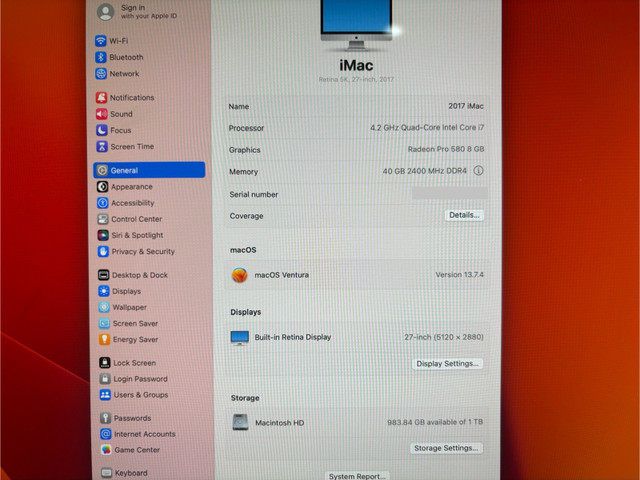Viewport: 640px width, 480px height.
Task: Open the Screen Saver icon
Action: point(104,323)
